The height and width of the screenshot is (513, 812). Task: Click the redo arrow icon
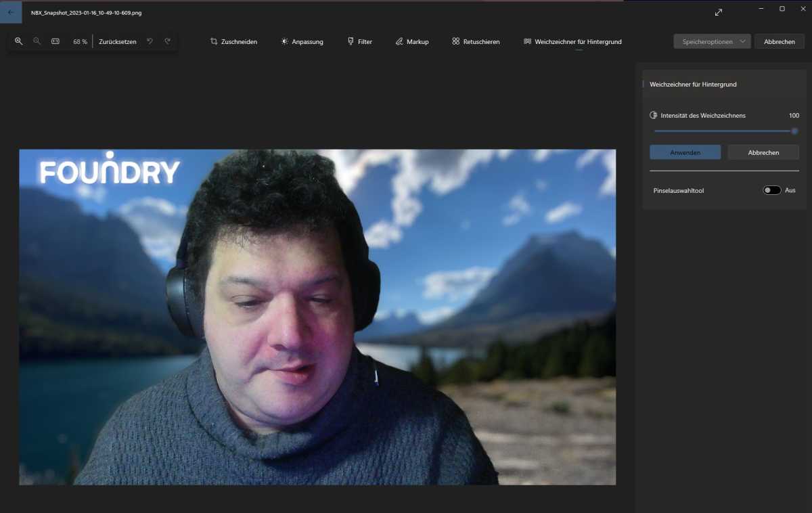click(166, 41)
